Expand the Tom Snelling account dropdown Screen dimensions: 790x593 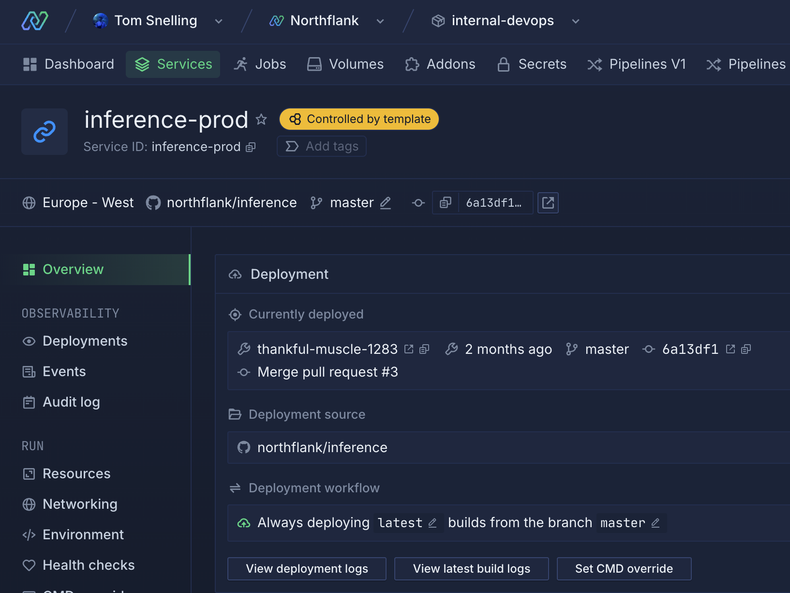click(x=219, y=21)
